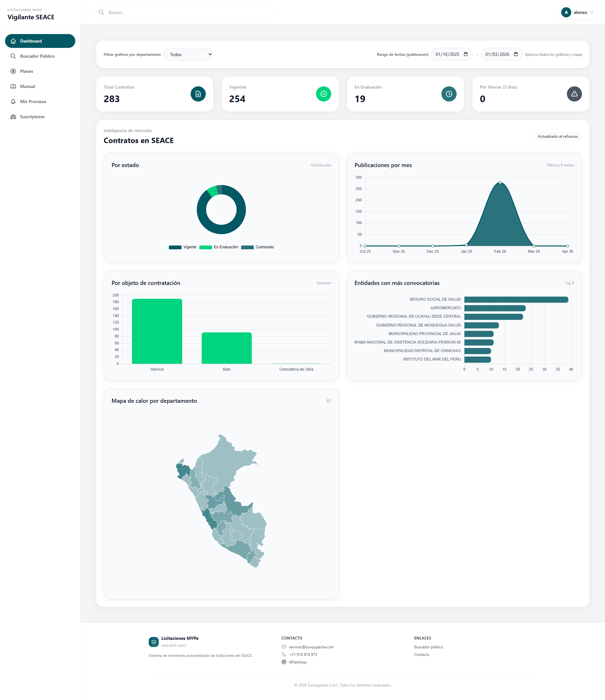Screen dimensions: 605x700
Task: Click the Buscar search field at top
Action: click(x=184, y=12)
